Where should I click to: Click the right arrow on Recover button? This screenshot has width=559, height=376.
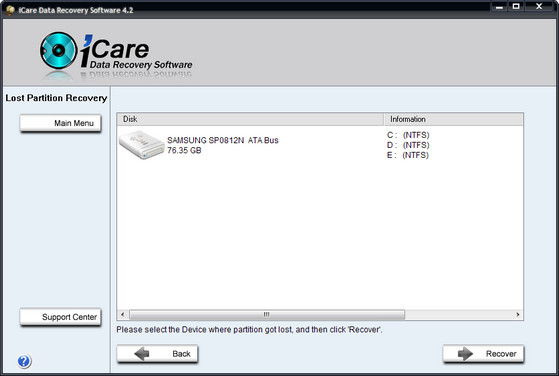click(465, 354)
